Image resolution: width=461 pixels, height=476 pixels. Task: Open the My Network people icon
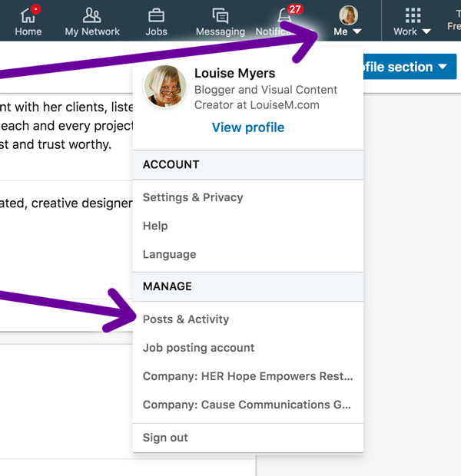[x=91, y=15]
